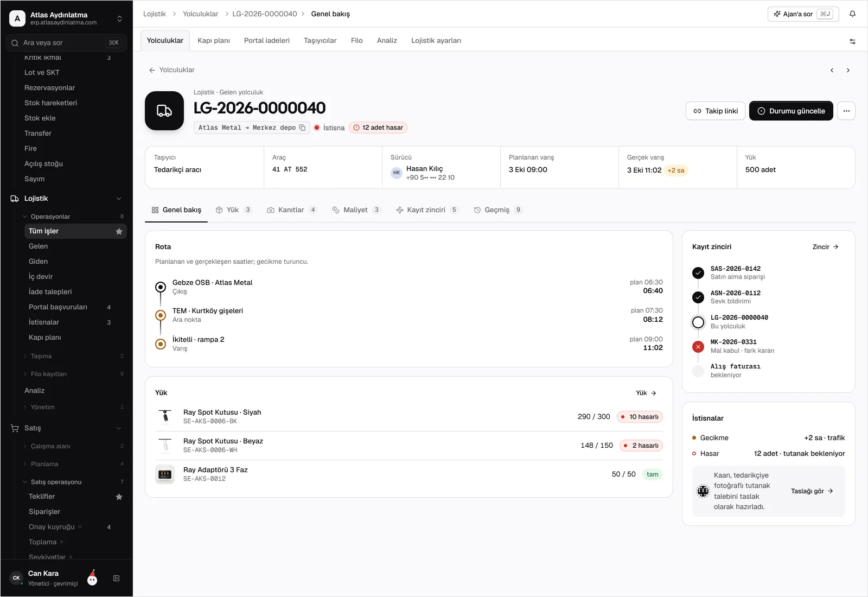Focus the Ara veya sor search field
This screenshot has width=868, height=597.
click(66, 43)
